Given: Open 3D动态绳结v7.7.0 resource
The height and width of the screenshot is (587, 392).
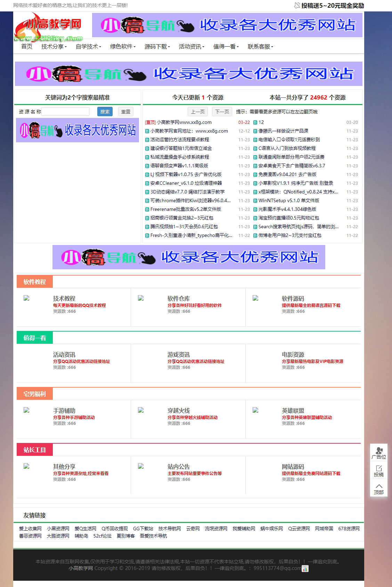Looking at the screenshot, I should click(x=187, y=192).
